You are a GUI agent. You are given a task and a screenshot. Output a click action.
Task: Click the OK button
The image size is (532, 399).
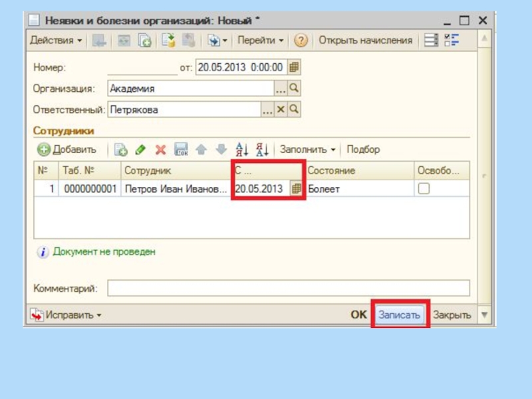358,315
